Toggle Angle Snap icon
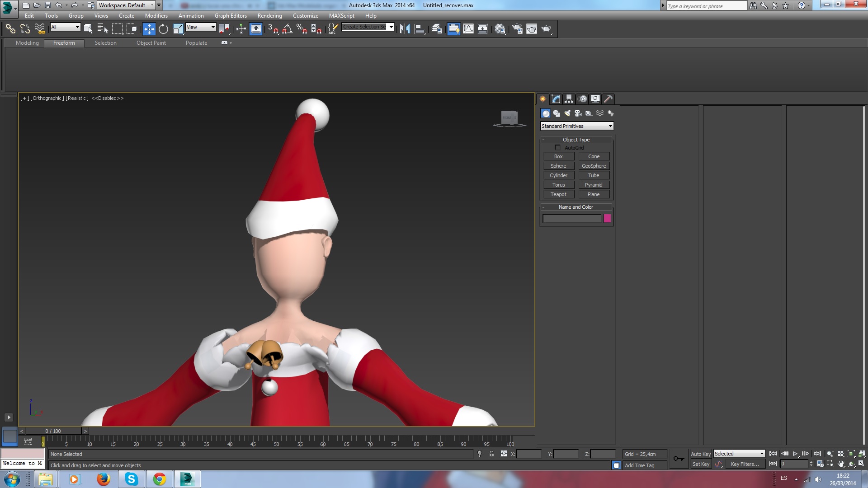868x488 pixels. click(287, 29)
